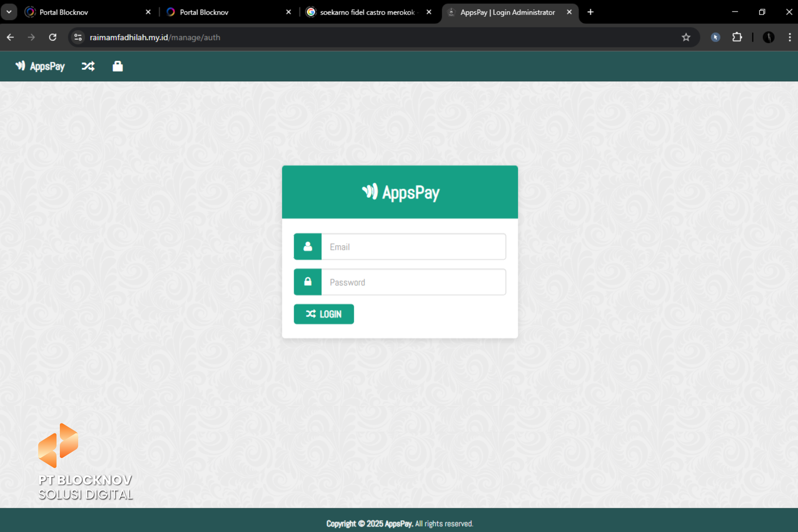The image size is (798, 532).
Task: Open the browser profile avatar menu
Action: [x=768, y=37]
